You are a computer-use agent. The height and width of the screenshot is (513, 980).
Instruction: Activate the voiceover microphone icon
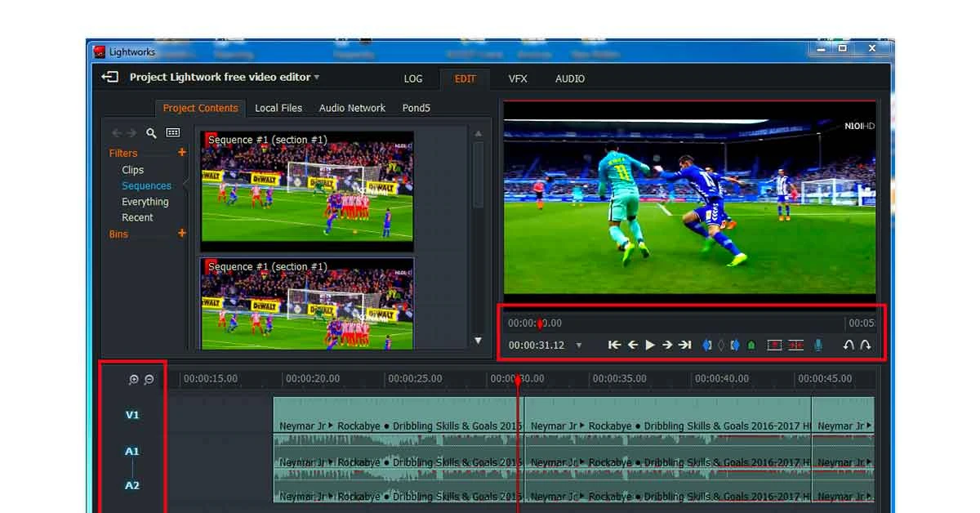817,345
